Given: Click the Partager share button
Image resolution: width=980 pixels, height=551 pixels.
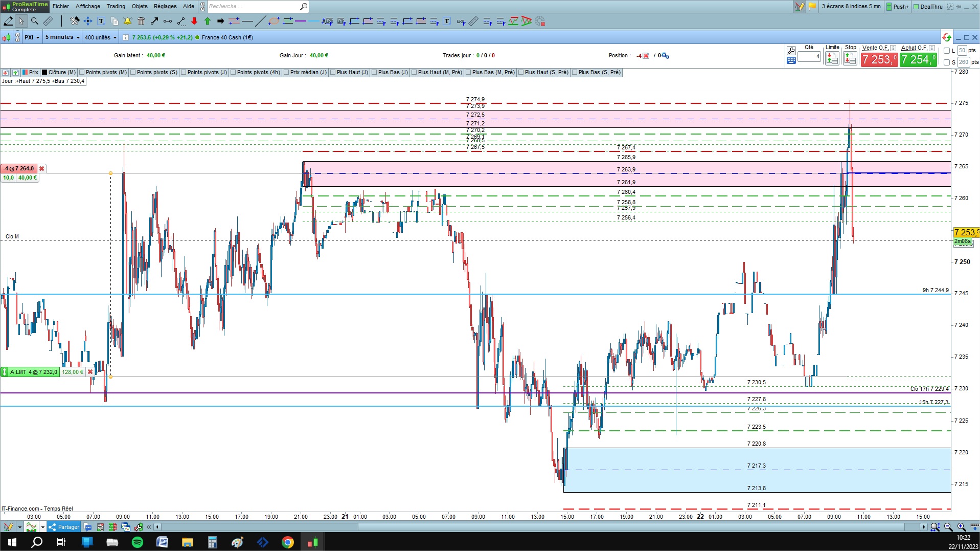Looking at the screenshot, I should pos(64,527).
